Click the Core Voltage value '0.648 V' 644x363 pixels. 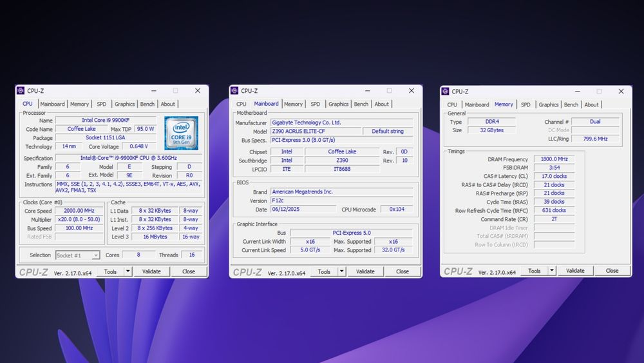tap(139, 146)
